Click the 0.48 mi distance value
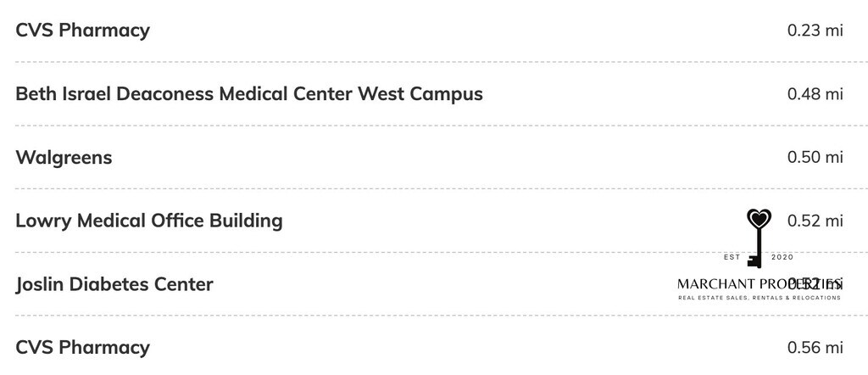 point(815,93)
